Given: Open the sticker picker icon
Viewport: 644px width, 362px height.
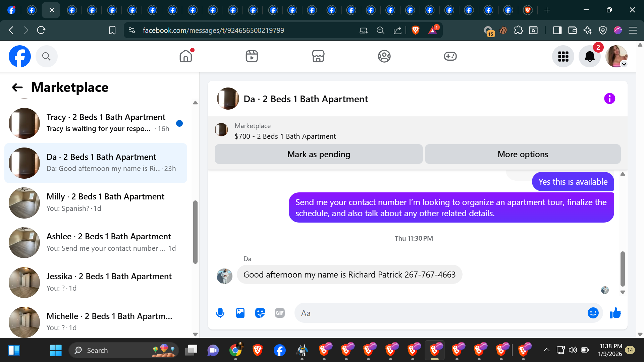Looking at the screenshot, I should click(260, 313).
